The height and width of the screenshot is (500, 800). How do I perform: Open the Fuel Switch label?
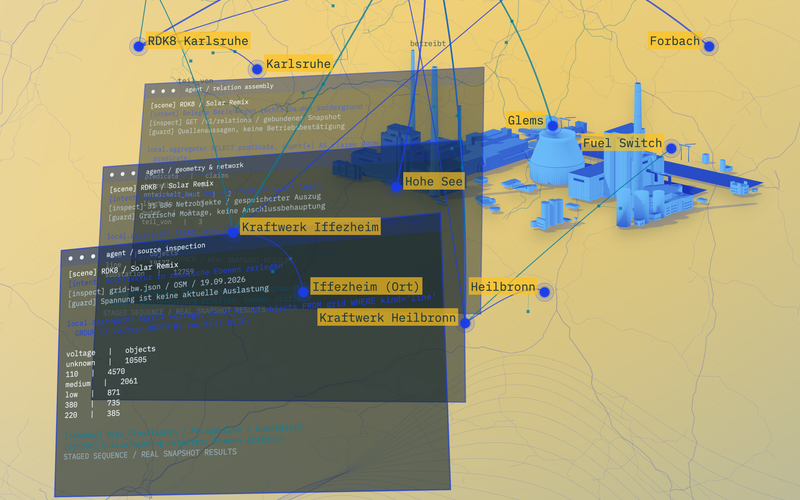(622, 143)
